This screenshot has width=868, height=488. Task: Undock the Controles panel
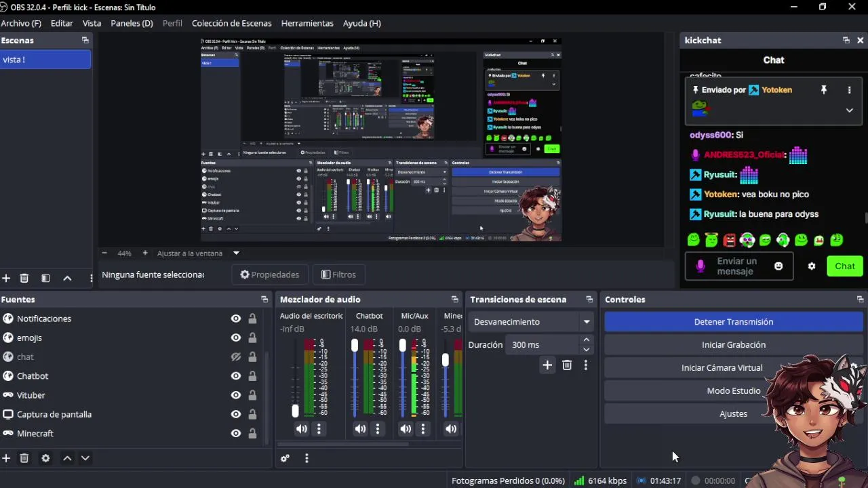pyautogui.click(x=860, y=299)
